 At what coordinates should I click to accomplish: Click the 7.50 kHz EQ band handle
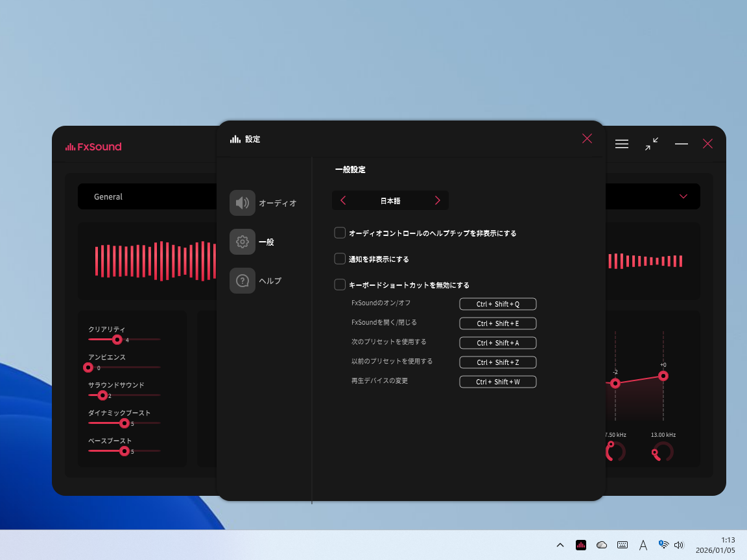coord(615,383)
